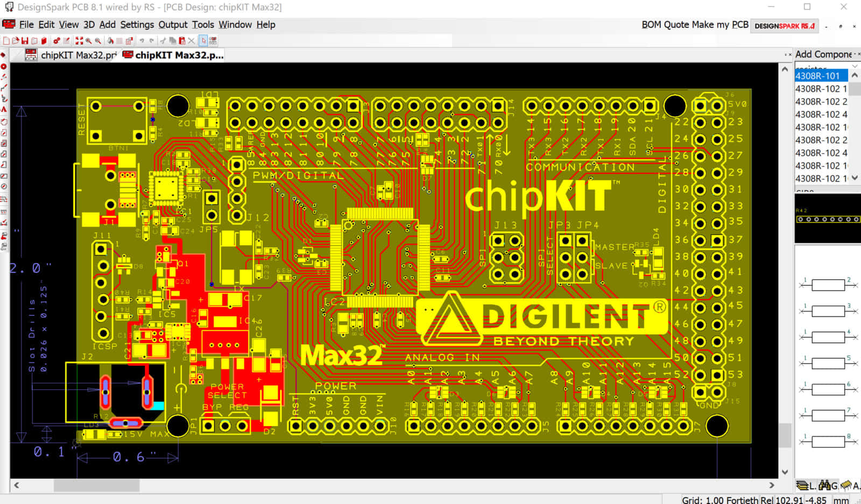Viewport: 861px width, 504px height.
Task: Open the View menu
Action: [69, 25]
